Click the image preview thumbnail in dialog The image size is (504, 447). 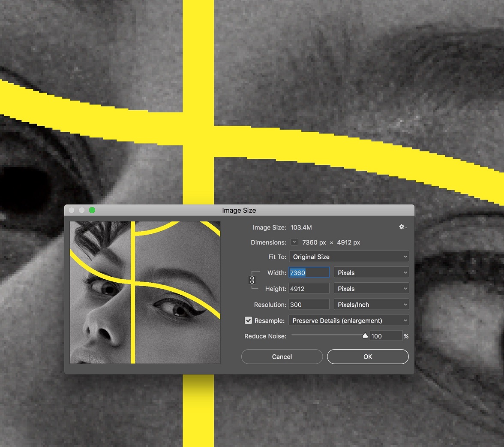[x=145, y=292]
